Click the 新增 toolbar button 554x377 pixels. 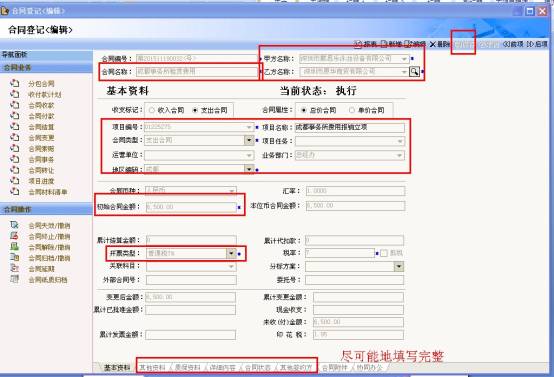392,44
